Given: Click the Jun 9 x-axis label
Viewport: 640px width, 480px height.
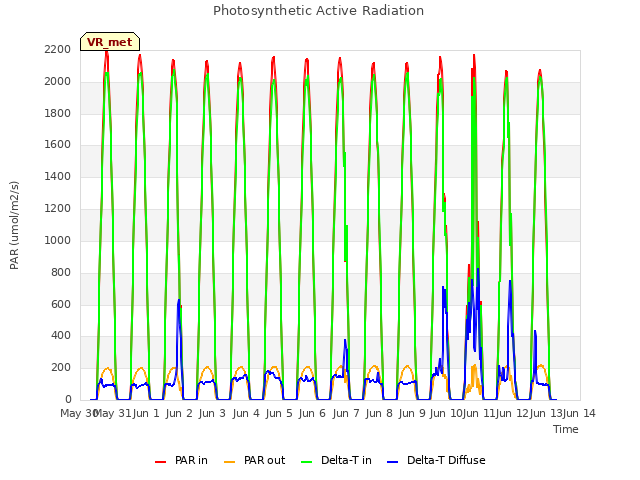Looking at the screenshot, I should click(x=412, y=413).
